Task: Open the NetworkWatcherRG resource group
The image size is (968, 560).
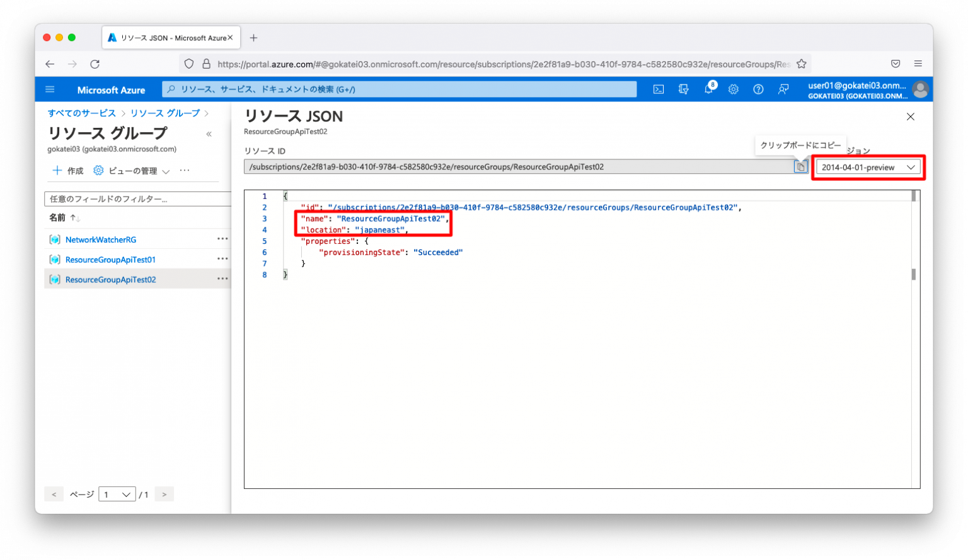Action: click(100, 239)
